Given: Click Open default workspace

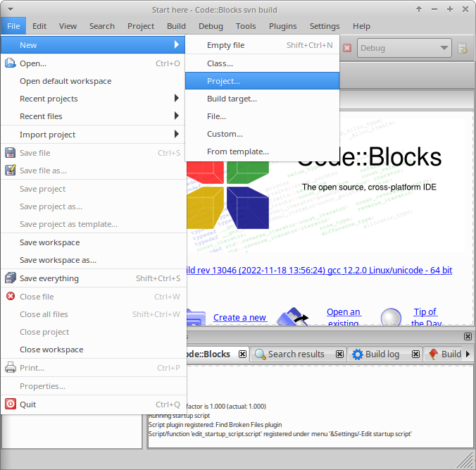Looking at the screenshot, I should 93,81.
